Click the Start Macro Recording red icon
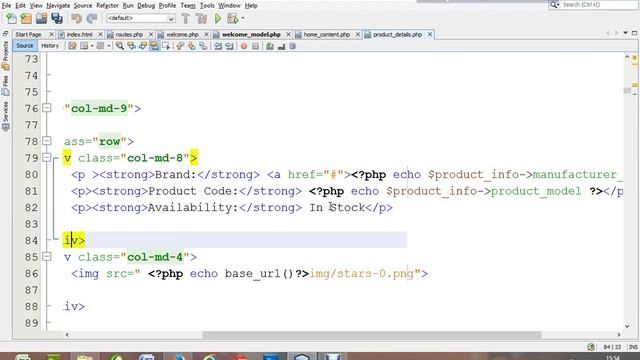This screenshot has height=360, width=640. pyautogui.click(x=244, y=46)
